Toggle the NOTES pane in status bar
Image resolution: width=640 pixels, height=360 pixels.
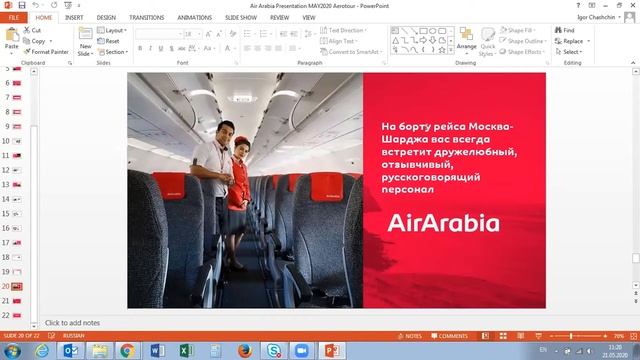point(409,336)
